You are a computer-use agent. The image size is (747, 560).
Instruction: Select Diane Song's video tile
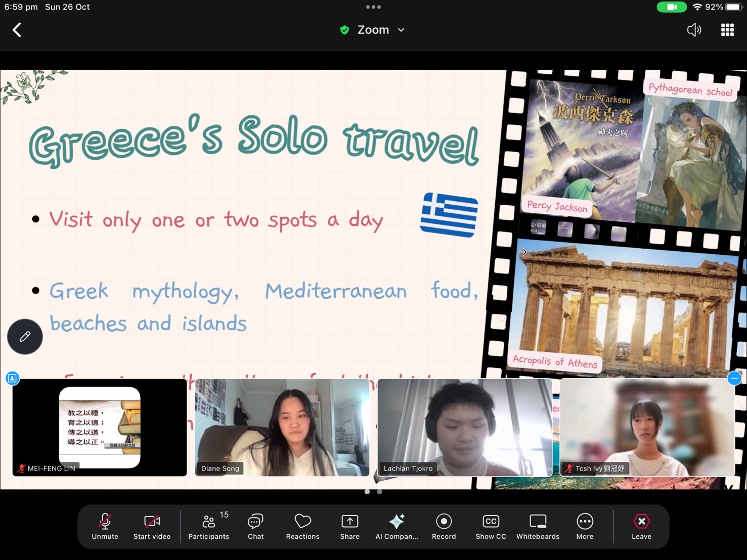[282, 428]
